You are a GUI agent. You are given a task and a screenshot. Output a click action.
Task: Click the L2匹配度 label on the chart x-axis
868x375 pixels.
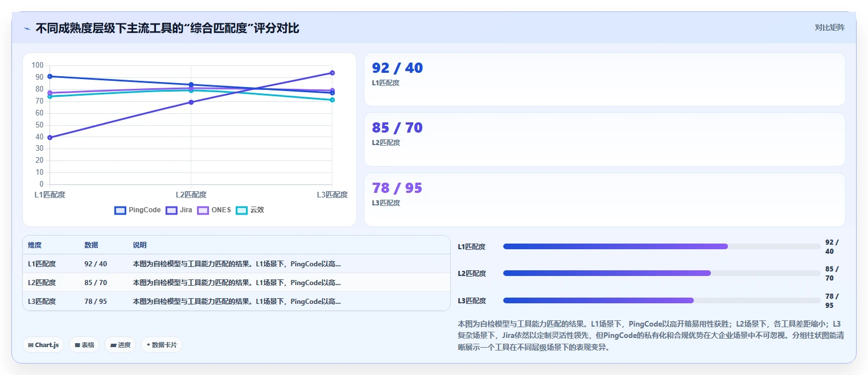click(x=191, y=195)
